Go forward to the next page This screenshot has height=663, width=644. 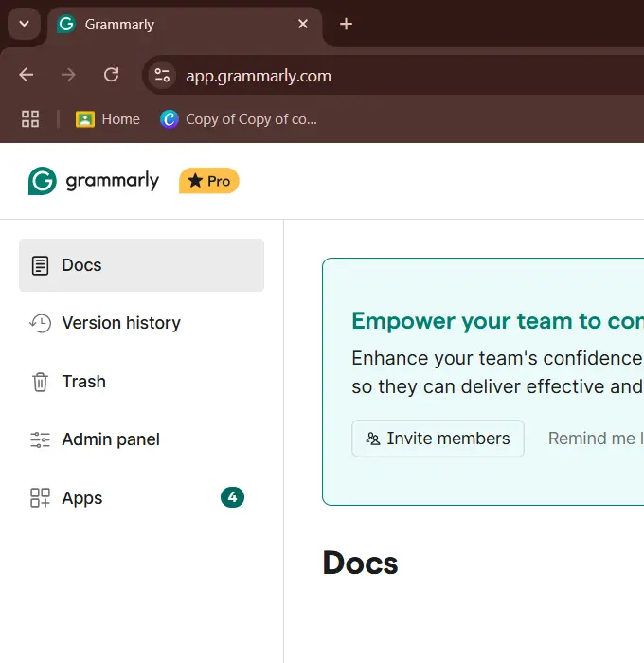(68, 75)
